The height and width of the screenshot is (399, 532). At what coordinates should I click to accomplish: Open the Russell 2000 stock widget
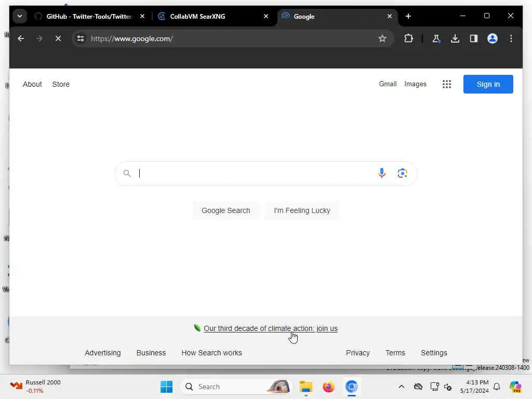pos(35,387)
